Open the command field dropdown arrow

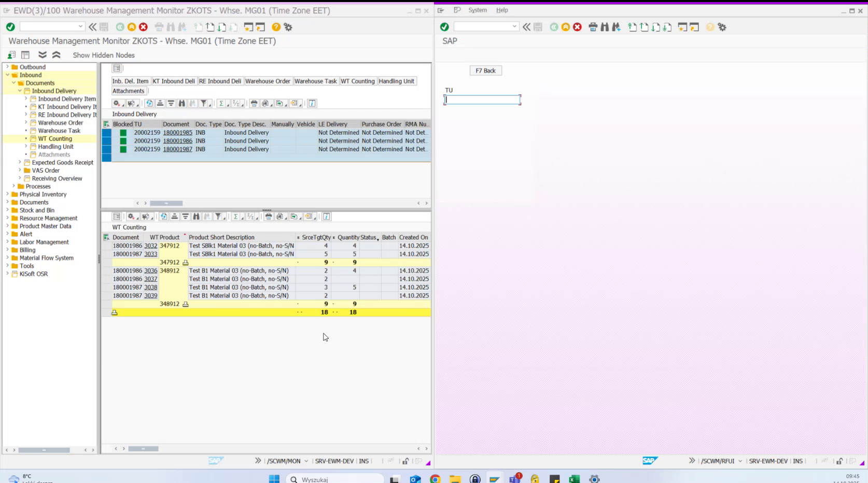coord(80,25)
